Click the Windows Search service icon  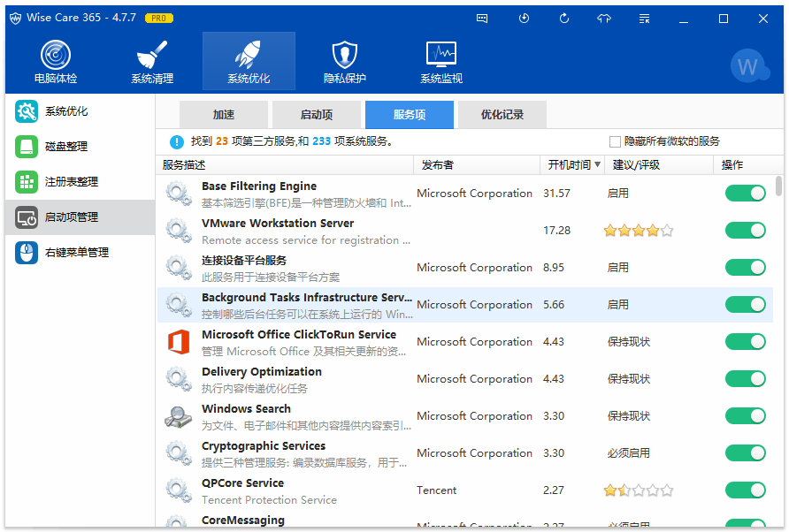coord(179,416)
